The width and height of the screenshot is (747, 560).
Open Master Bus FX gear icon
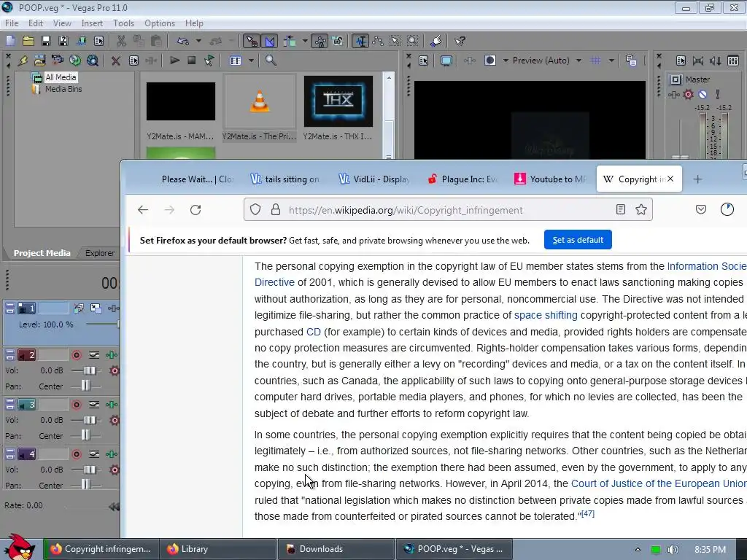[689, 94]
